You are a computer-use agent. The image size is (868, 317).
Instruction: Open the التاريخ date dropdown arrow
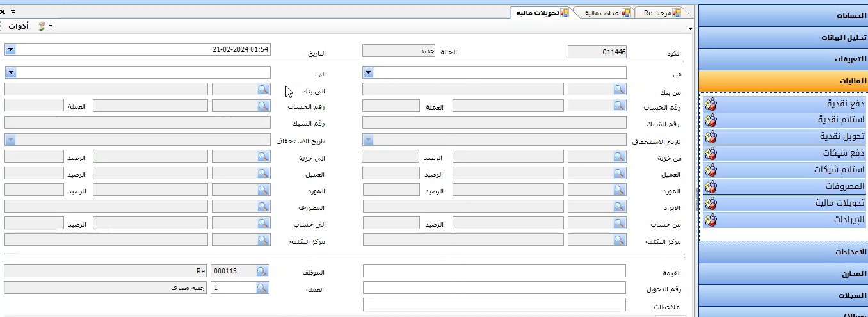10,49
